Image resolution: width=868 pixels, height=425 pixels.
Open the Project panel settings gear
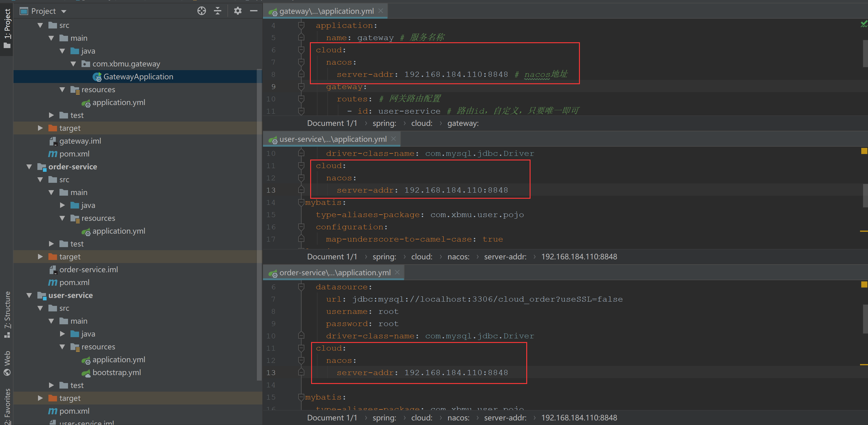click(238, 11)
